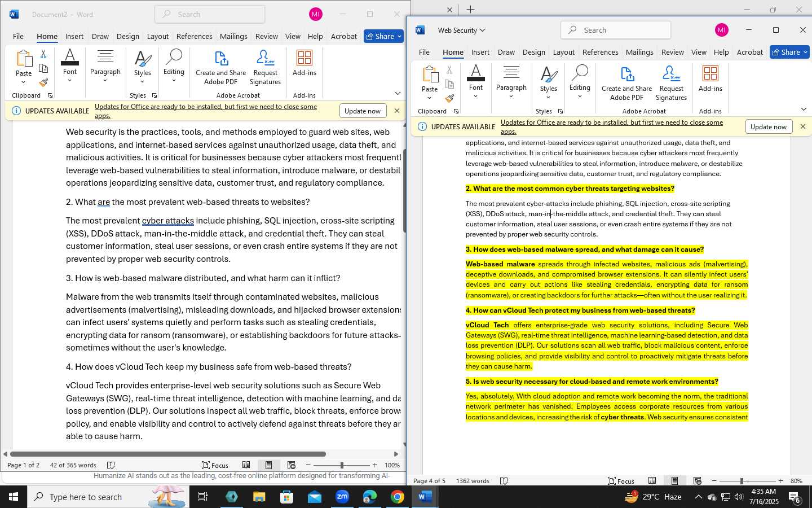The image size is (812, 508).
Task: Open Design tab in Document2 window
Action: [128, 36]
